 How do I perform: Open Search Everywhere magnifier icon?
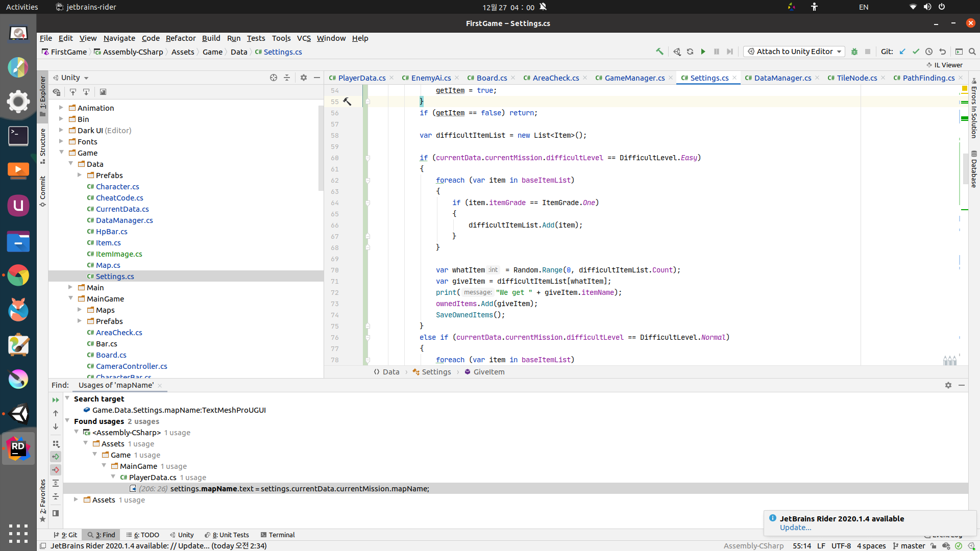972,52
